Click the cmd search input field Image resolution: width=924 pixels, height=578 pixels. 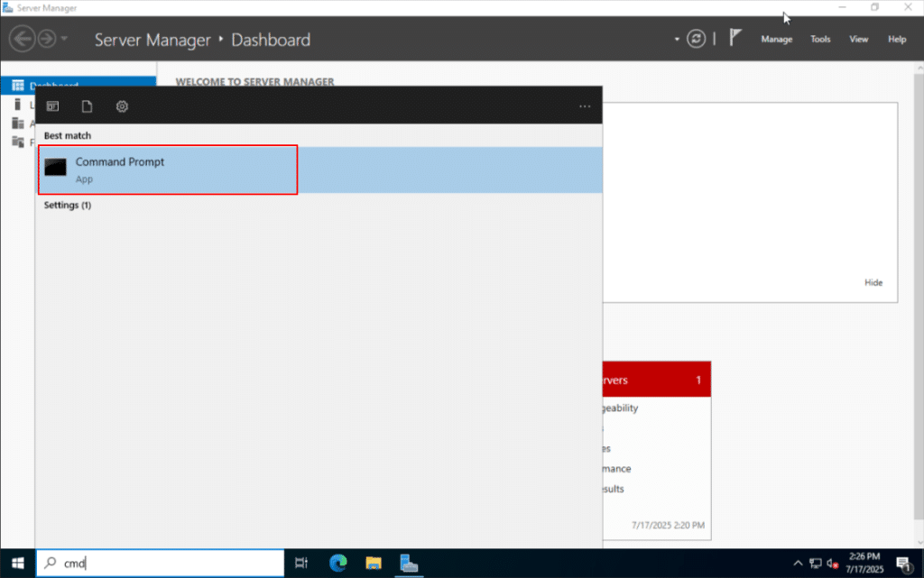161,564
